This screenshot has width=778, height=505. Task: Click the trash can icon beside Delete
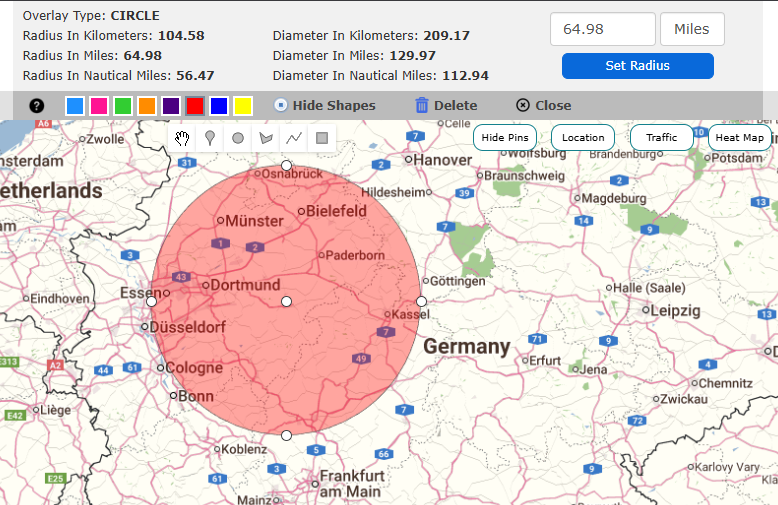(x=422, y=105)
